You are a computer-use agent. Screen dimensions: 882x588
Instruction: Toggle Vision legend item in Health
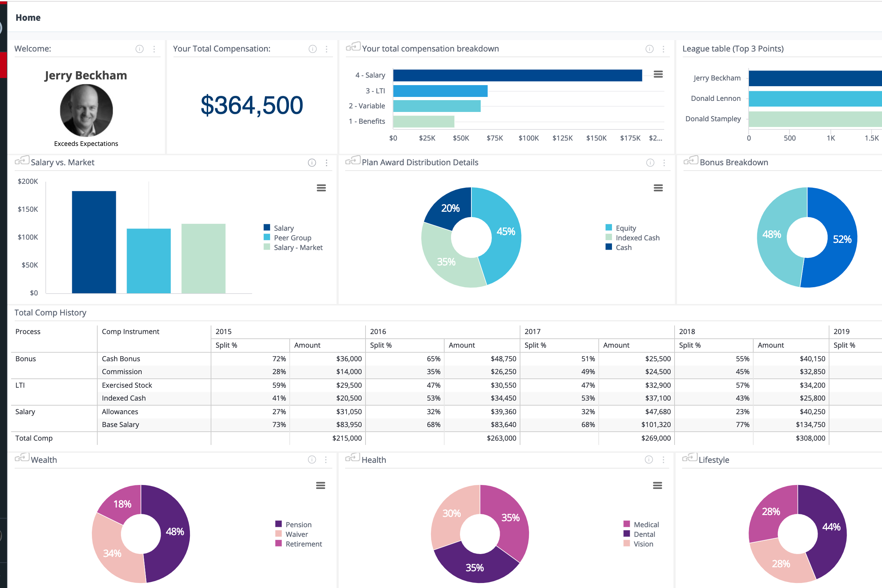638,544
